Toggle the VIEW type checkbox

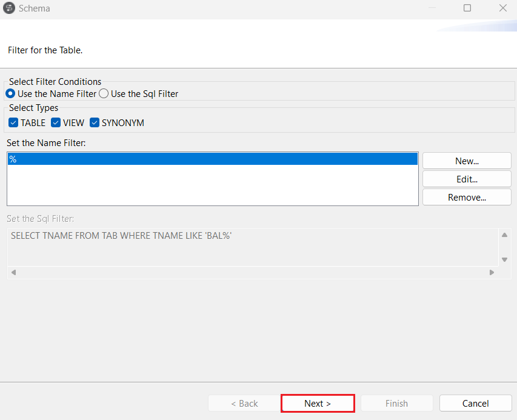[x=56, y=123]
